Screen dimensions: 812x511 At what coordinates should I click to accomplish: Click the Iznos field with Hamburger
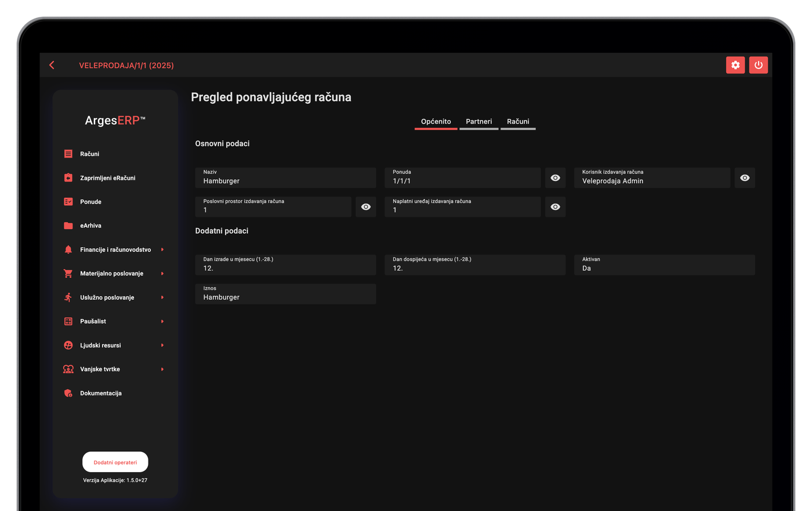pos(286,294)
